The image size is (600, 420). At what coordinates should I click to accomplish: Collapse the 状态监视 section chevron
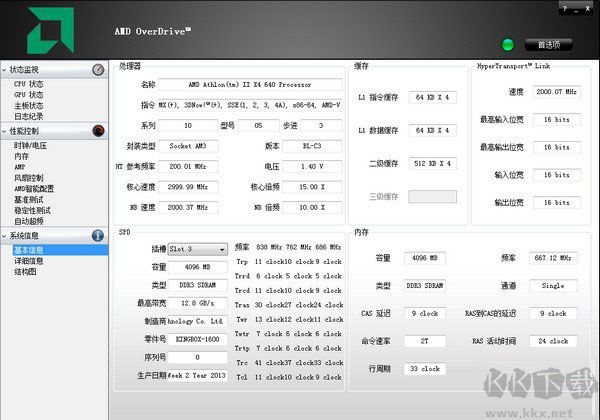pos(4,70)
